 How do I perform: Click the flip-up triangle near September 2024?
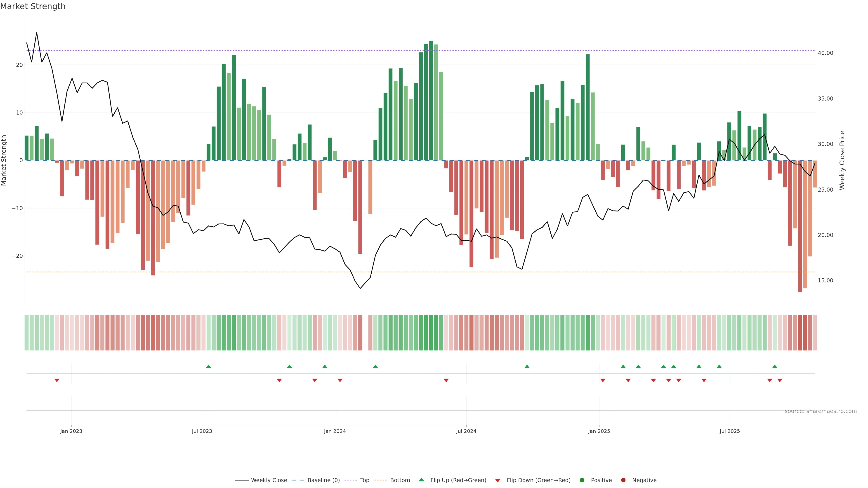click(x=527, y=366)
